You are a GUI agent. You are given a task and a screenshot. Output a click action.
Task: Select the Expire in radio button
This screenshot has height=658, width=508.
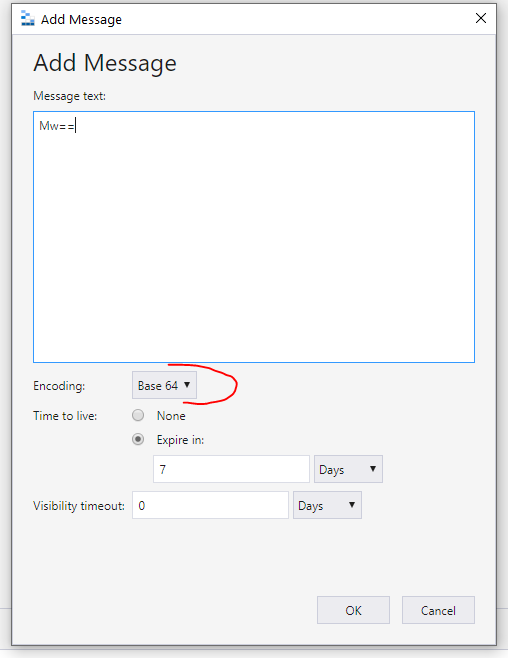138,439
